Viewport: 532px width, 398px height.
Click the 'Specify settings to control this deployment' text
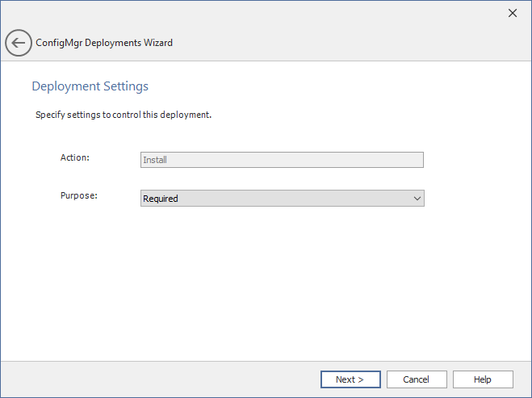123,115
